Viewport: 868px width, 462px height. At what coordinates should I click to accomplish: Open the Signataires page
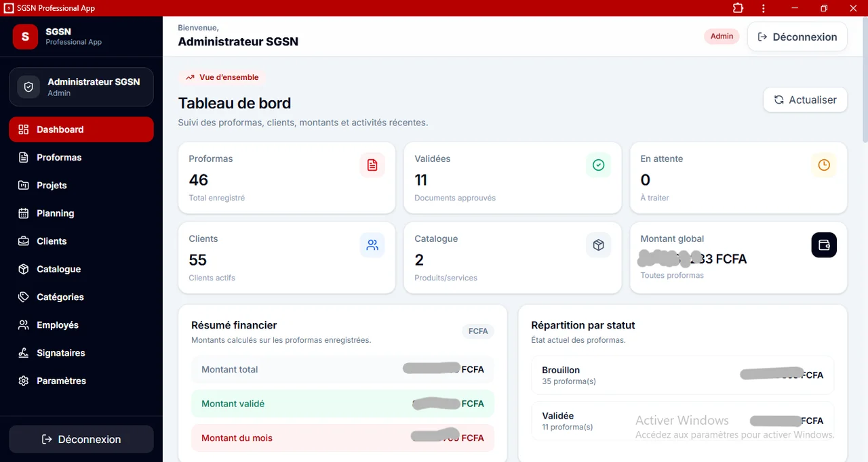coord(81,353)
